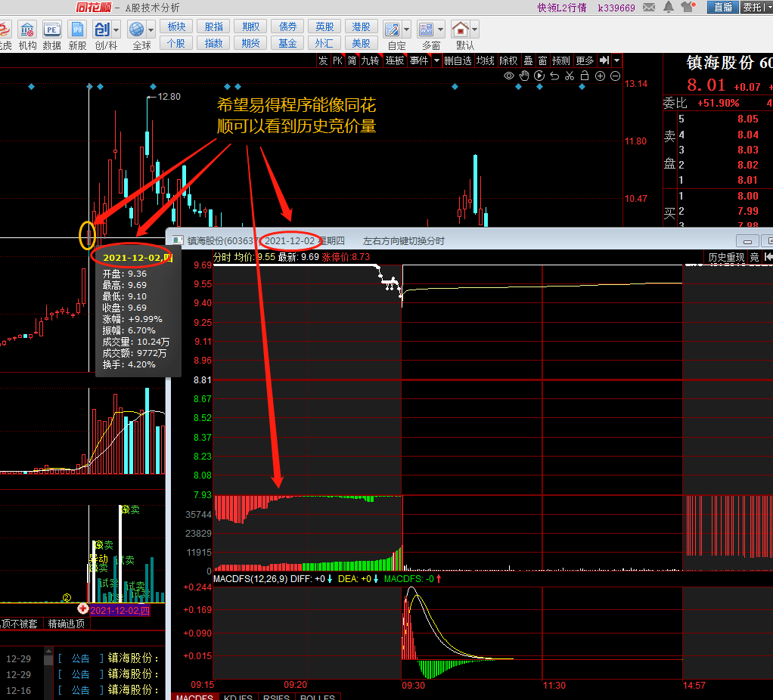Open the 自定 custom page icon
This screenshot has height=700, width=773.
[x=393, y=30]
